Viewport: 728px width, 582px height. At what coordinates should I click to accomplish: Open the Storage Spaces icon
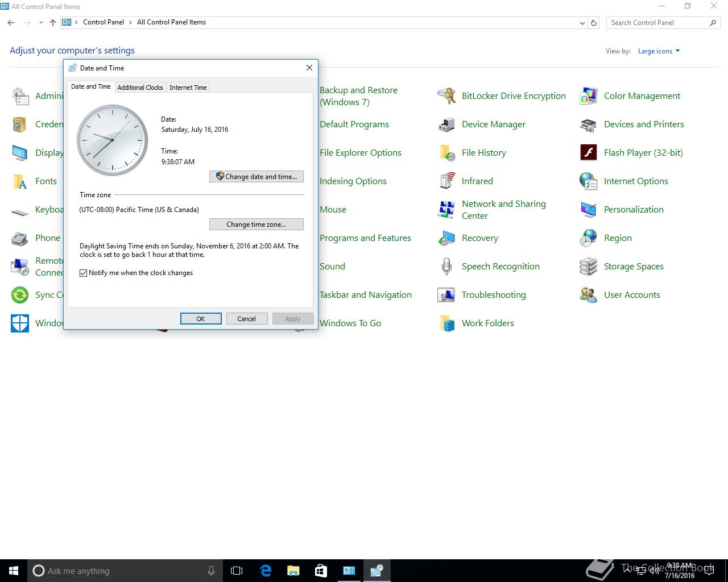coord(589,267)
